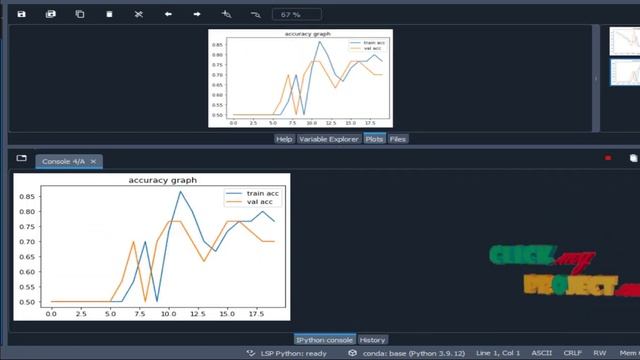640x360 pixels.
Task: Stop the running kernel with red button
Action: [608, 158]
